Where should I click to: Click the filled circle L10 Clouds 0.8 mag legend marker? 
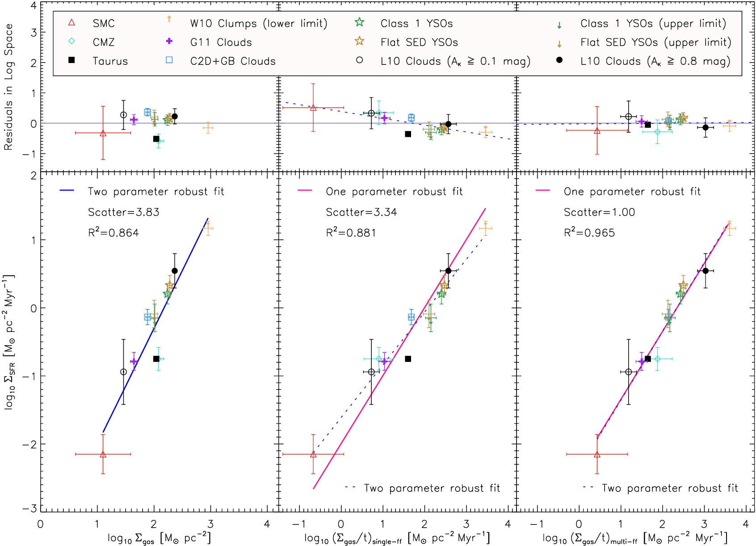(x=559, y=60)
